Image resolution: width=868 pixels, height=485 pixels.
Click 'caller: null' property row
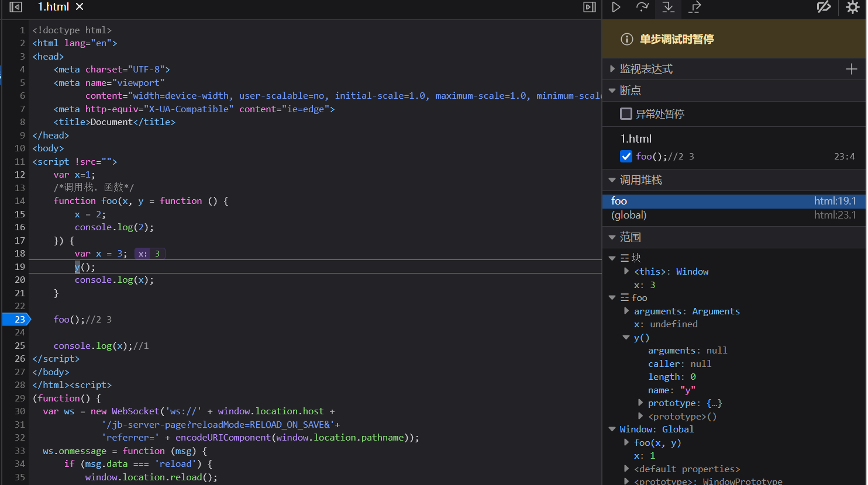pyautogui.click(x=680, y=364)
